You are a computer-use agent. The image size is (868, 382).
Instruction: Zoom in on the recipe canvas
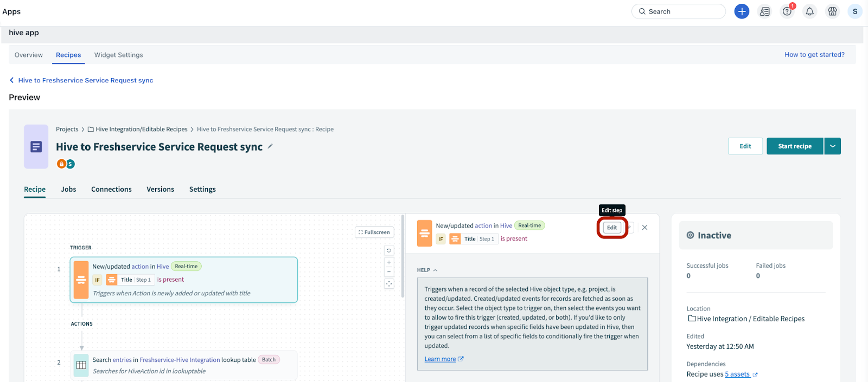[x=389, y=262]
